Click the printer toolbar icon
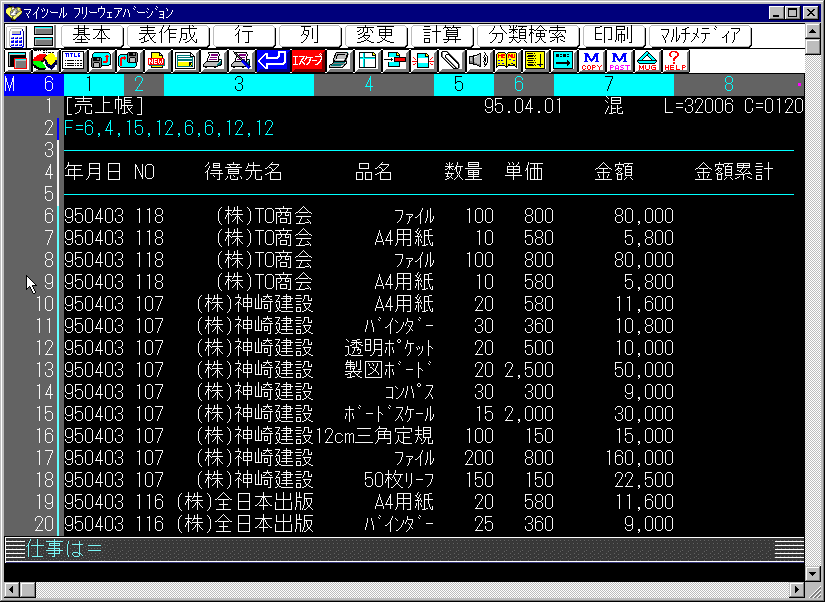Viewport: 825px width, 602px height. pos(213,61)
